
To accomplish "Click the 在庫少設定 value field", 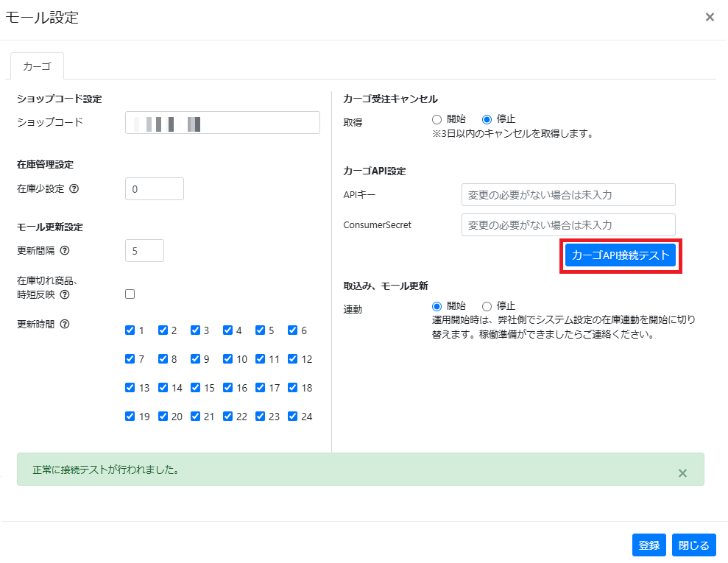I will [154, 189].
